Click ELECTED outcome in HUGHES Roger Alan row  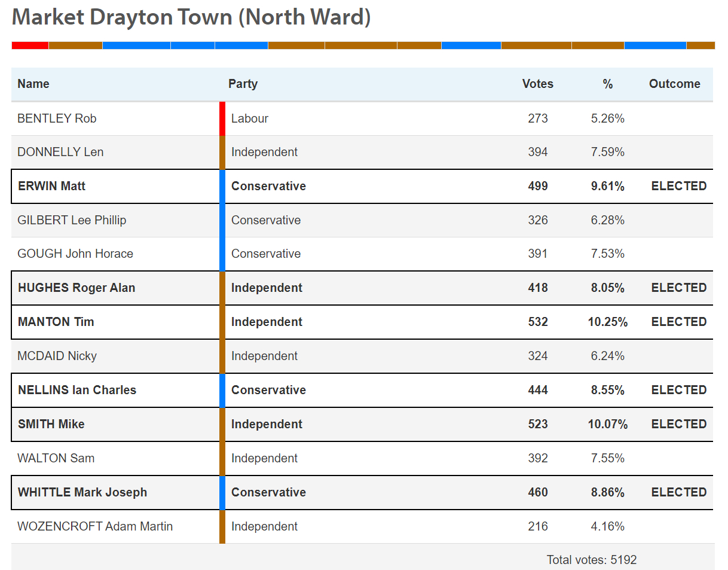point(679,288)
